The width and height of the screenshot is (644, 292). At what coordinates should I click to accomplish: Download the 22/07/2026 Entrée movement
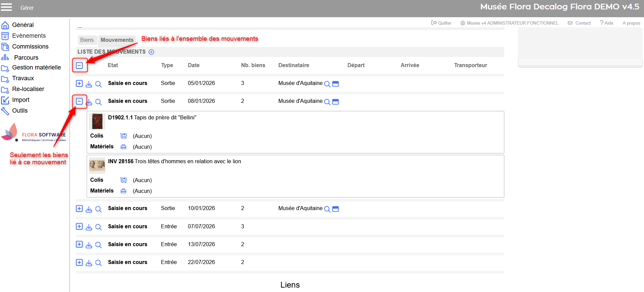point(89,263)
